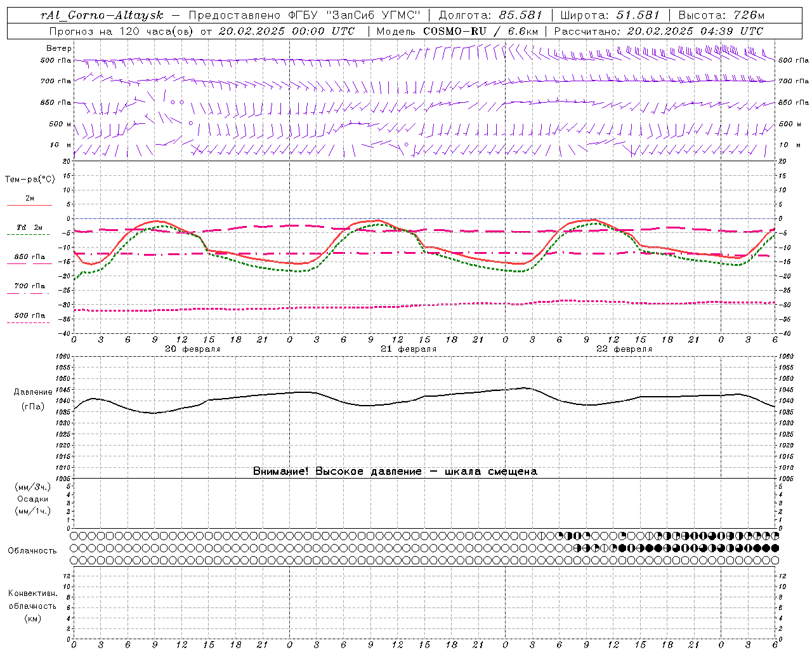Click the Широта: 51.581 value
This screenshot has height=650, width=812.
point(610,15)
